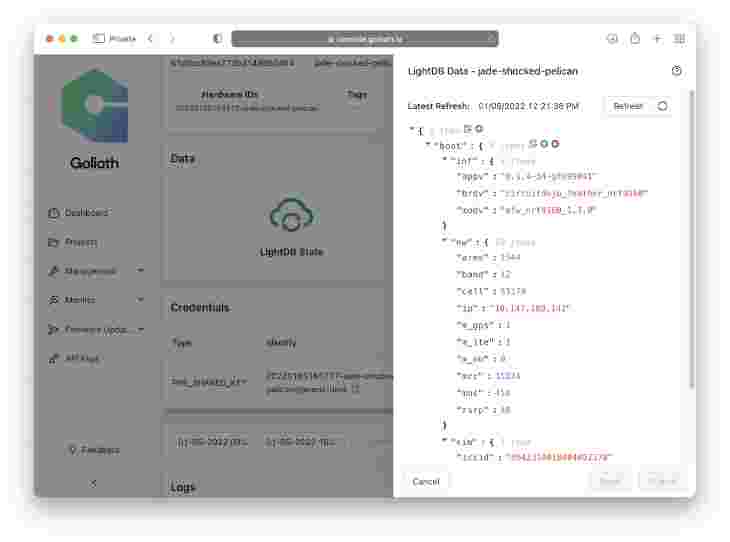Open the LightDB State card
The image size is (730, 542).
tap(291, 227)
